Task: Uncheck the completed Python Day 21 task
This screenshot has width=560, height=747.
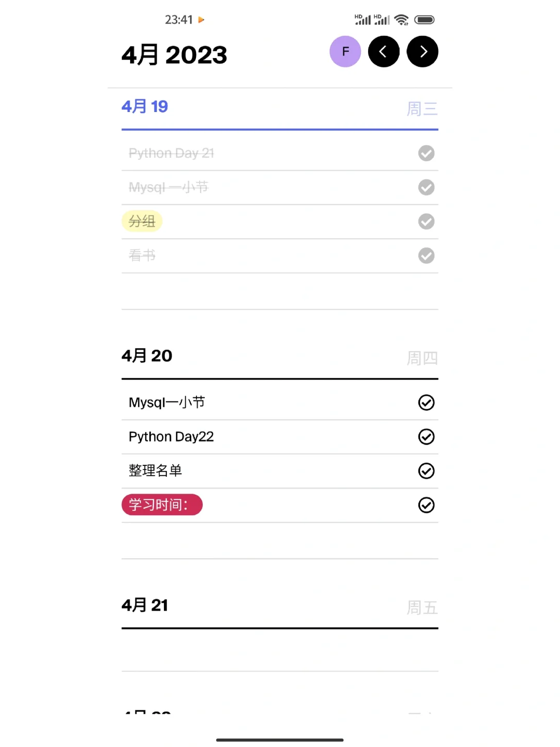Action: tap(426, 153)
